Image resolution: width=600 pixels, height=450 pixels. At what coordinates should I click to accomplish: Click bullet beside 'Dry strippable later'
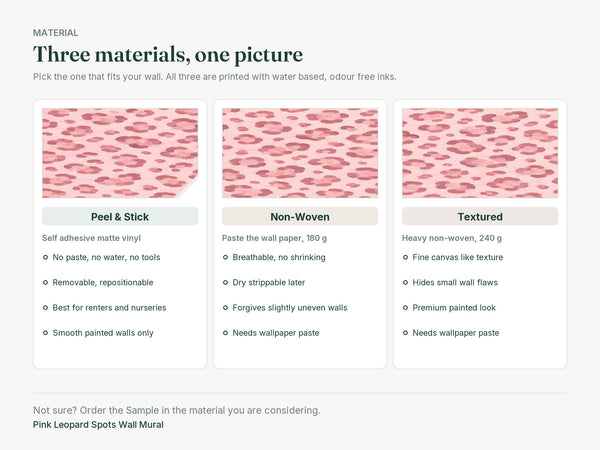225,282
